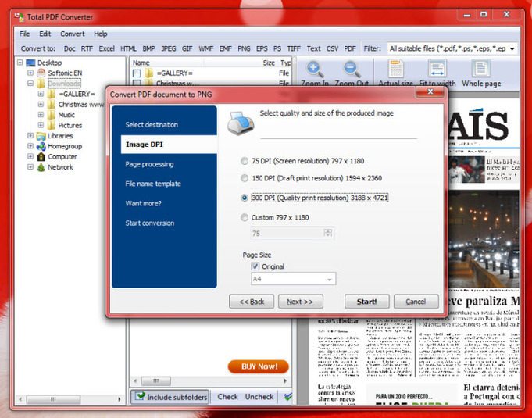Click the Total PDF Converter title bar icon
This screenshot has width=532, height=418.
20,16
